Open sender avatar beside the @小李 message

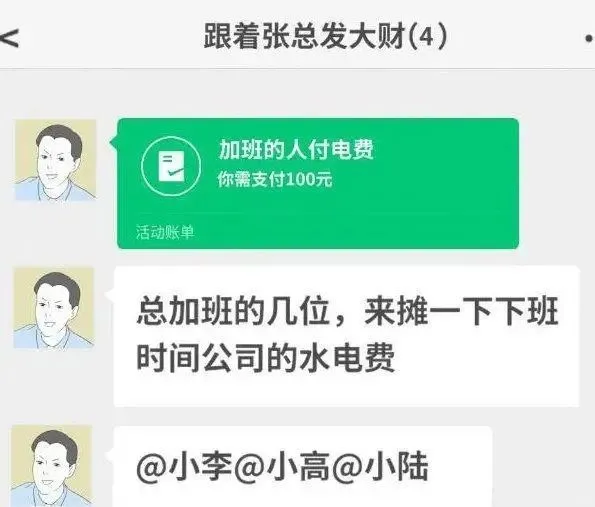pos(52,466)
